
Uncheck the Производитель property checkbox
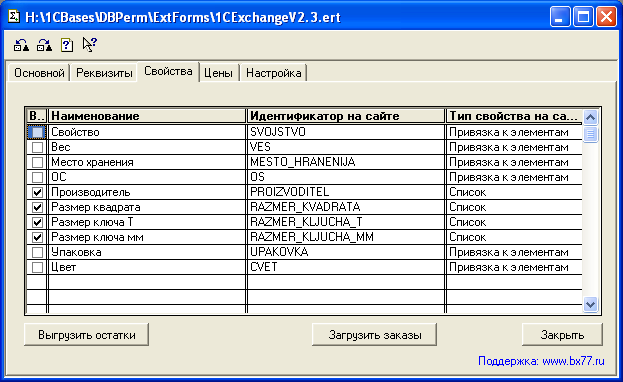pos(37,192)
